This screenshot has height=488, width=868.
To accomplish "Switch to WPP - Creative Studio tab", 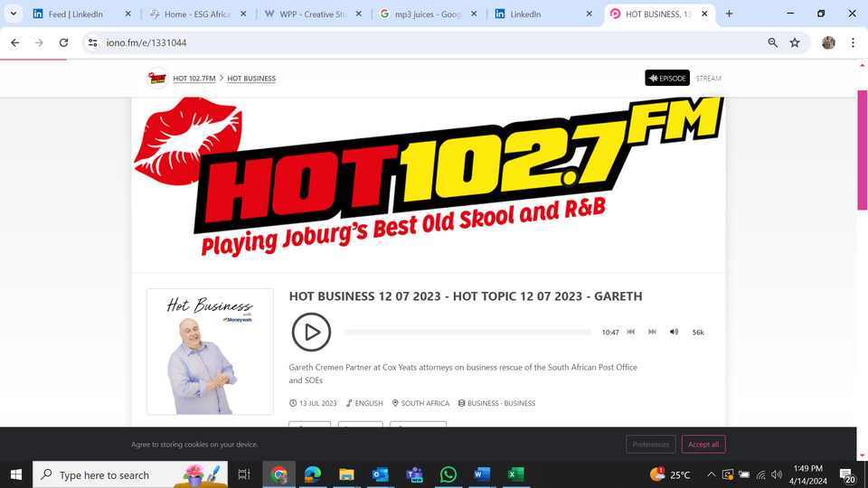I will [313, 14].
